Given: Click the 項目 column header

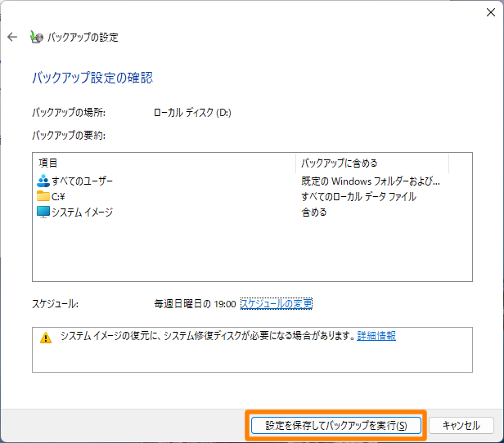Looking at the screenshot, I should (x=48, y=163).
